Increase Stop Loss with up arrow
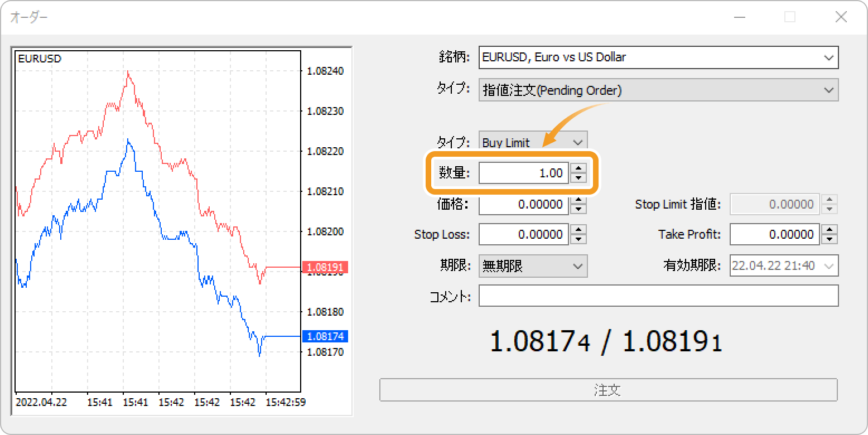The image size is (868, 435). click(579, 229)
